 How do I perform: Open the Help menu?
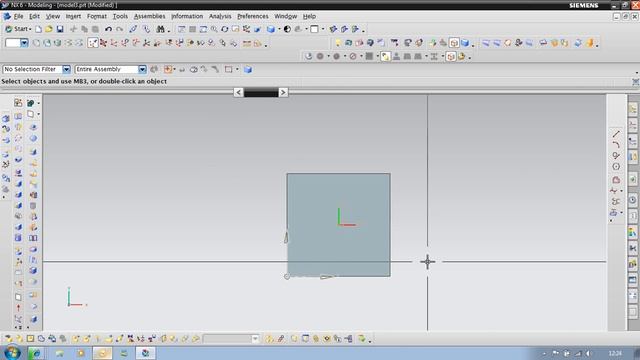(x=309, y=16)
